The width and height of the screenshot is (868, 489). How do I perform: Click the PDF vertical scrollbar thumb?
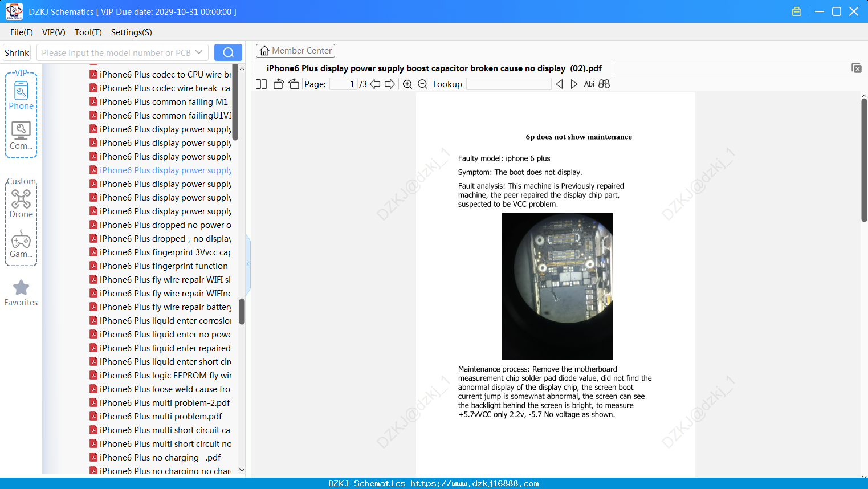coord(864,160)
